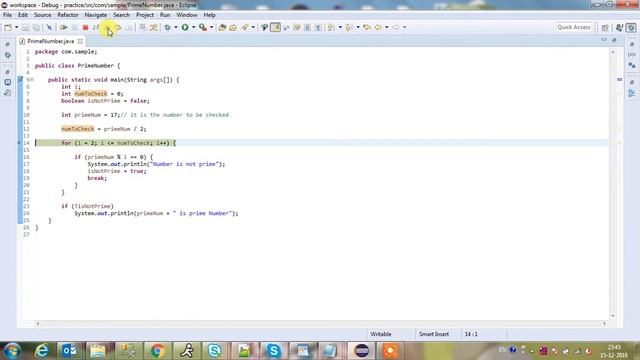Collapse main method fold at line 5
640x360 pixels.
point(32,80)
